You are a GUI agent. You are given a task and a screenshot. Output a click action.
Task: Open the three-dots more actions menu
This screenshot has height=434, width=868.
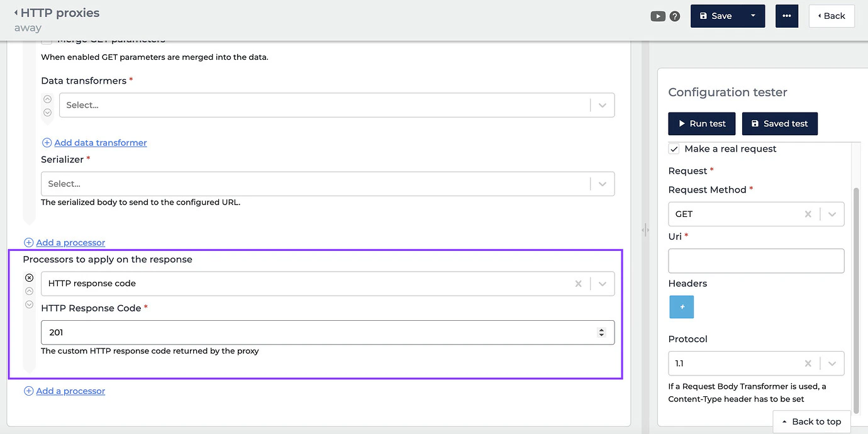pyautogui.click(x=787, y=16)
